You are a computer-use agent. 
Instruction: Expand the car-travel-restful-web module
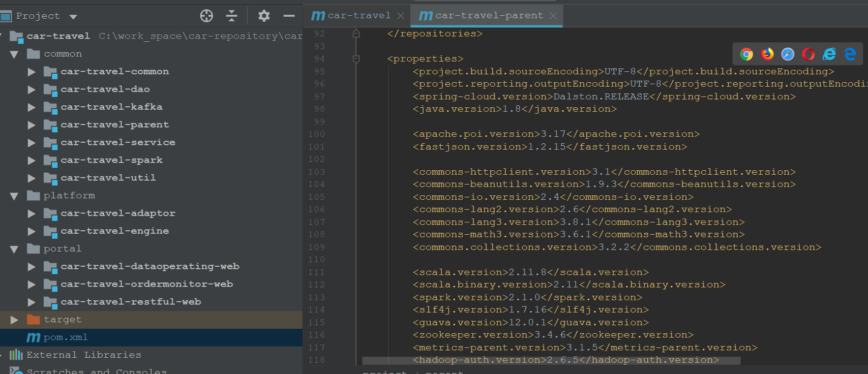click(31, 302)
